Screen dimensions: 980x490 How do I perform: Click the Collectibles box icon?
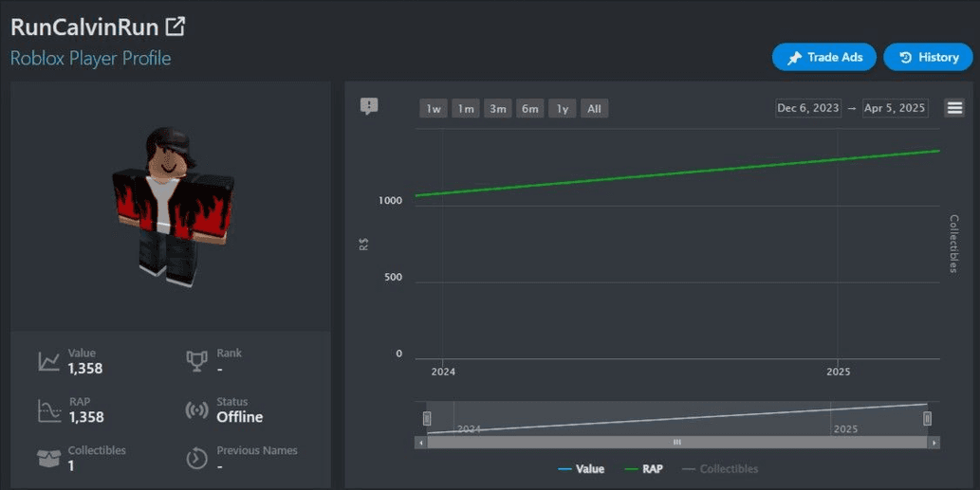click(x=48, y=459)
